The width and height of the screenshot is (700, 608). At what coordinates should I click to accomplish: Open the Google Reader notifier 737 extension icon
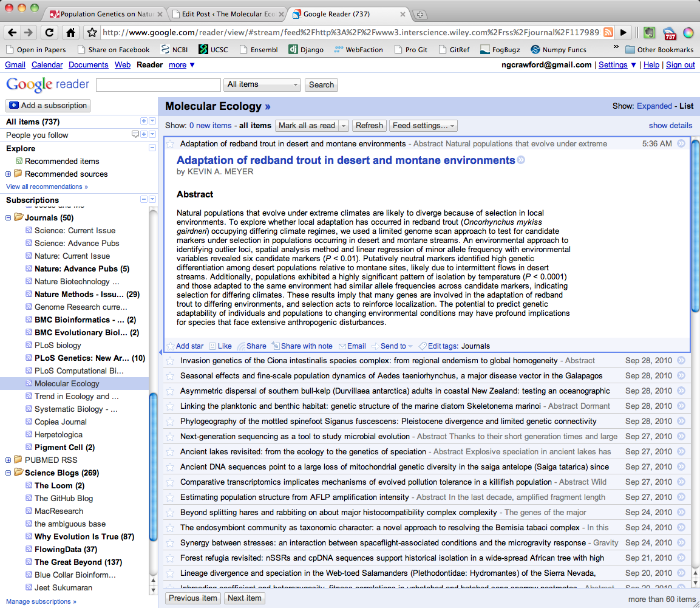click(x=670, y=33)
